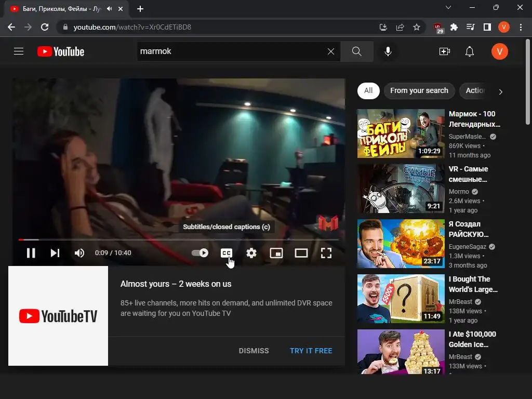This screenshot has height=399, width=532.
Task: Open the 11:49 MrBeast box thumbnail
Action: pyautogui.click(x=401, y=299)
